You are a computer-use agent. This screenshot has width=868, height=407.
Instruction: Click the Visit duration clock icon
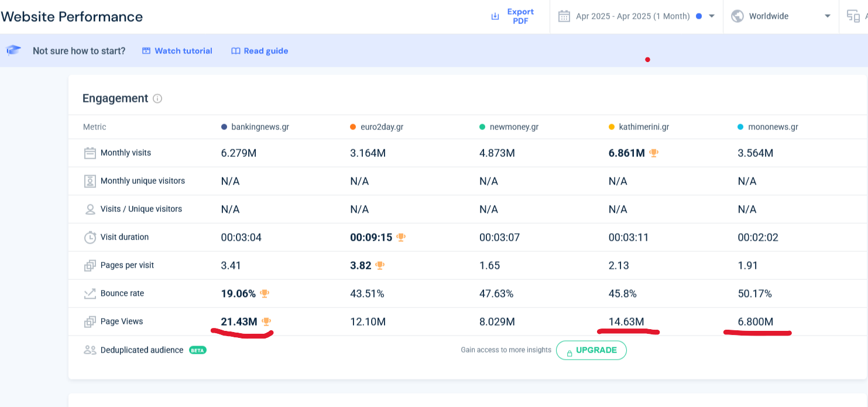tap(90, 237)
